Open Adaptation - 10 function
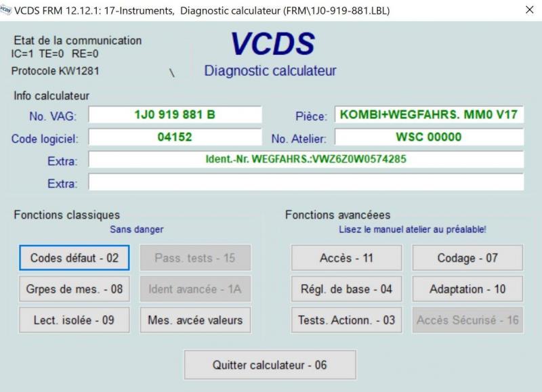 click(x=467, y=288)
